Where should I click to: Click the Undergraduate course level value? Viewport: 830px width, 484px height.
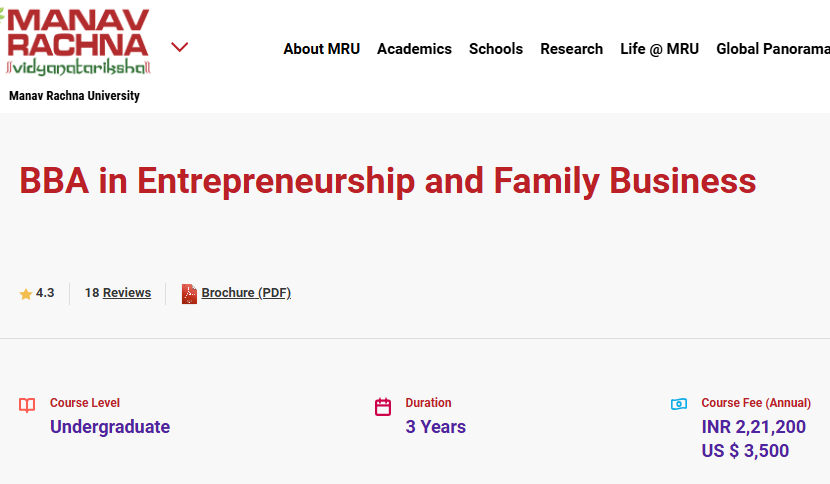(x=110, y=427)
